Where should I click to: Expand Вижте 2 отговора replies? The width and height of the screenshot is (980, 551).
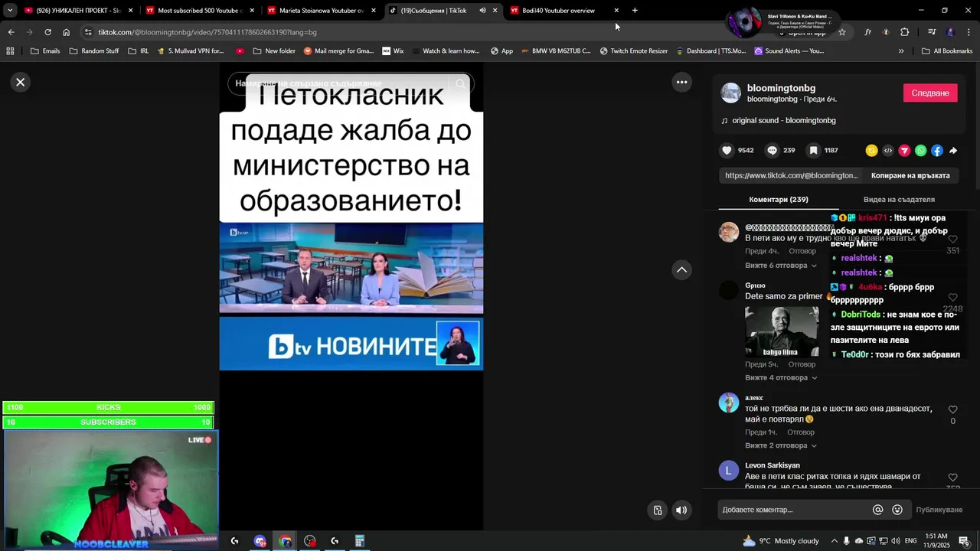[780, 445]
